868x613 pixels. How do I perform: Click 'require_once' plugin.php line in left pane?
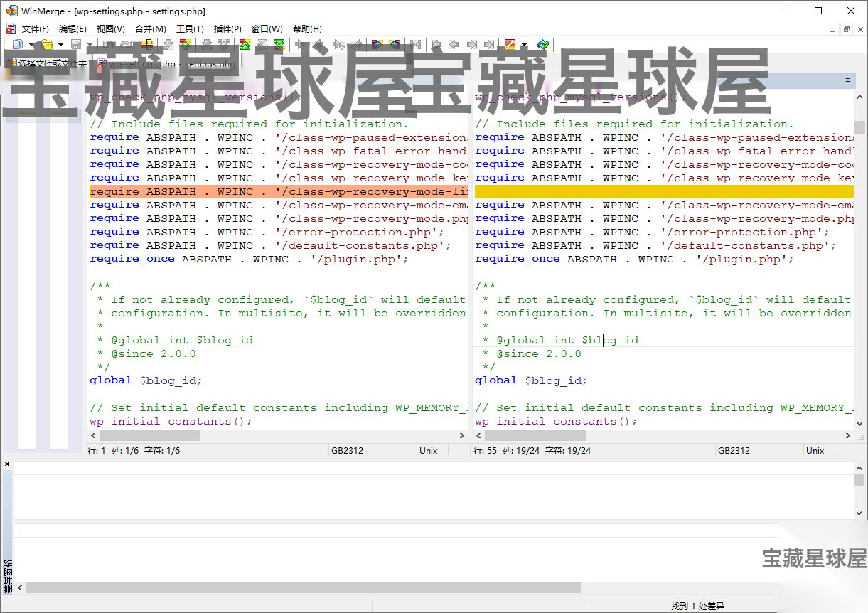point(250,259)
